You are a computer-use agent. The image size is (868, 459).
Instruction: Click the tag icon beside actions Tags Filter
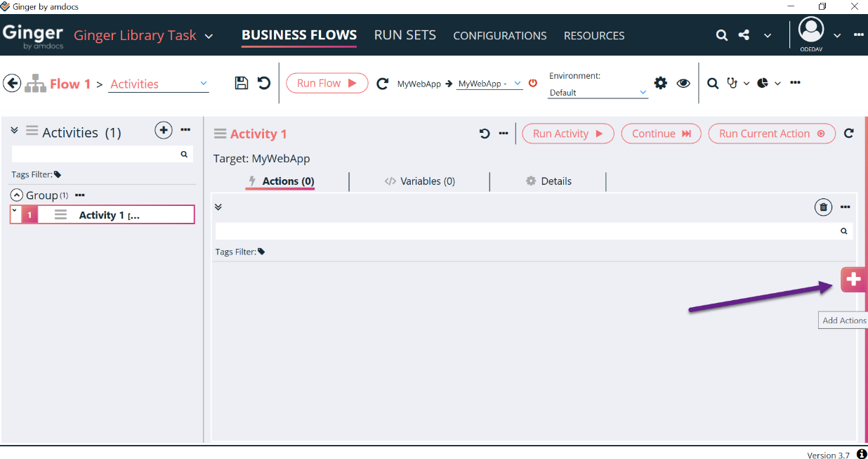tap(261, 252)
